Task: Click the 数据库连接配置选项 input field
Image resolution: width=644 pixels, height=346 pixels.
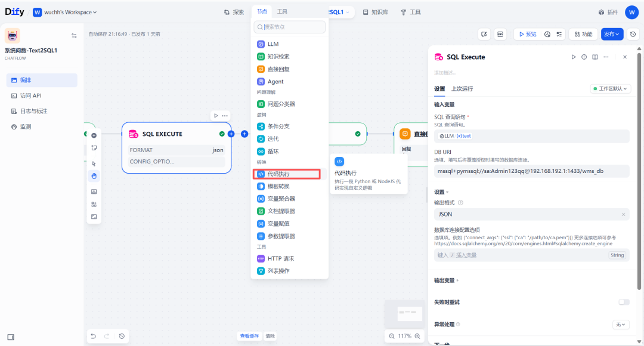Action: (531, 255)
